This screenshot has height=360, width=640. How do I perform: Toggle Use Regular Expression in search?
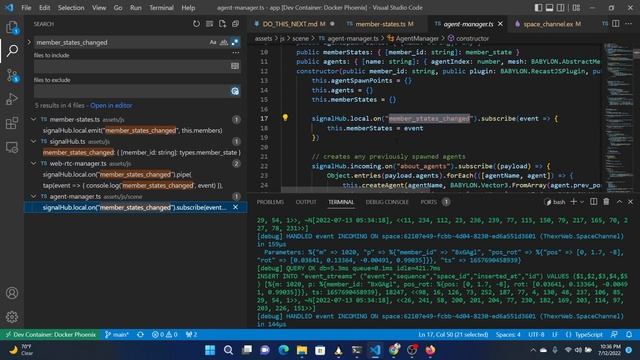235,42
